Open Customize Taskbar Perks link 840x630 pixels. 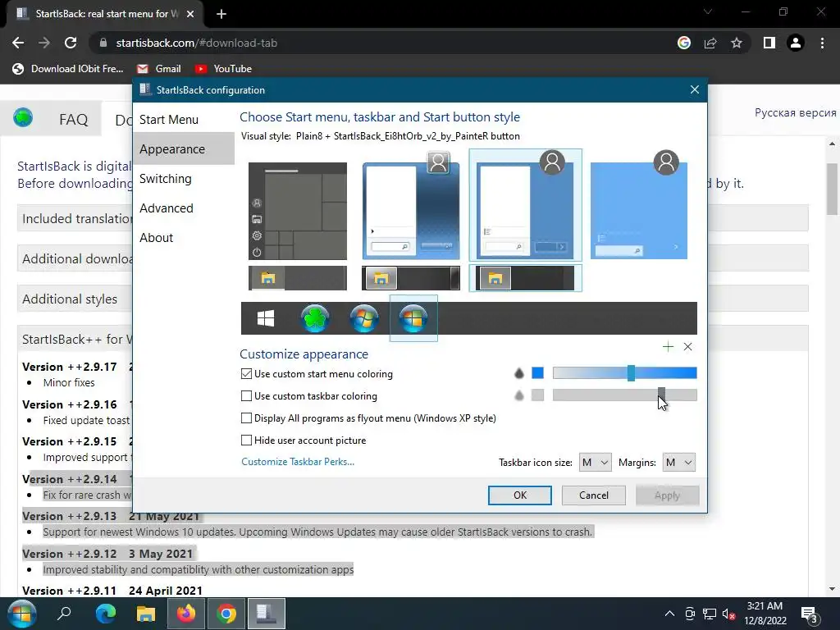298,462
